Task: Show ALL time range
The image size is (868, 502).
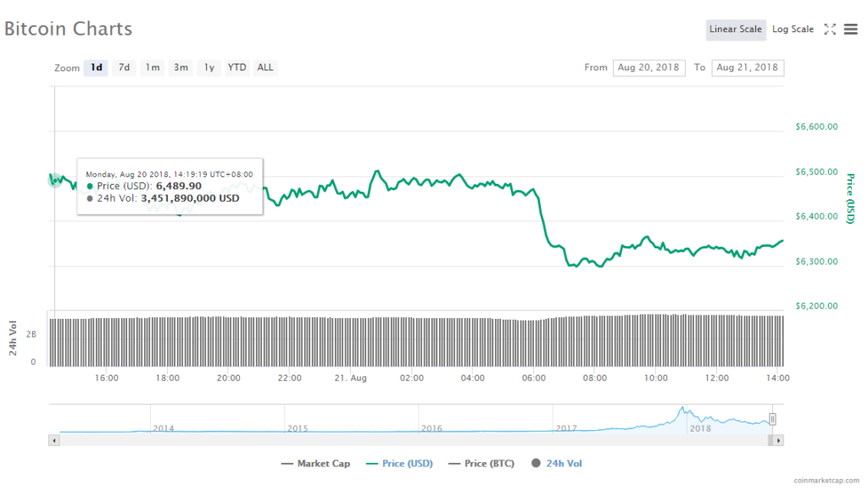Action: click(265, 68)
